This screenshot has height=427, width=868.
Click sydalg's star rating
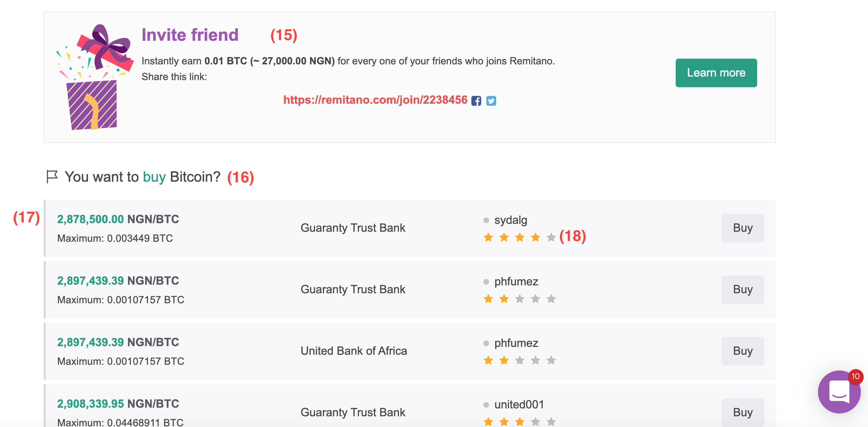point(519,237)
